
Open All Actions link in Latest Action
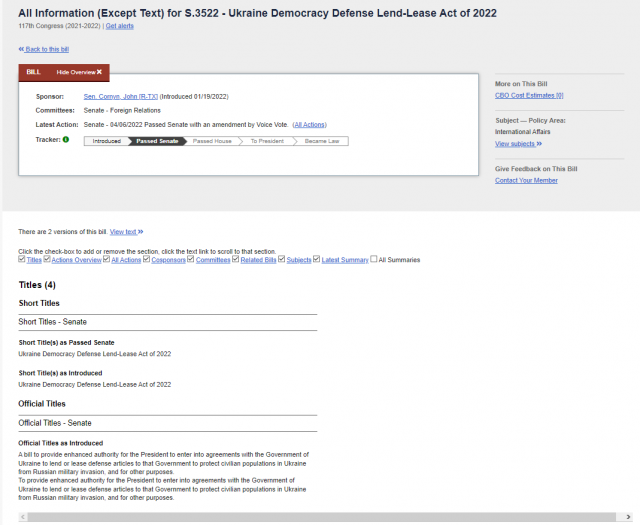click(x=309, y=124)
